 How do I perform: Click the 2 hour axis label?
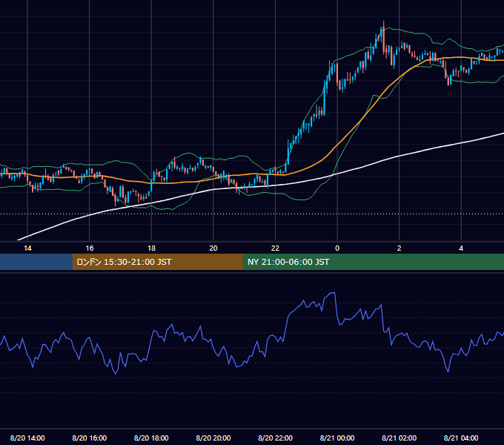coord(399,248)
